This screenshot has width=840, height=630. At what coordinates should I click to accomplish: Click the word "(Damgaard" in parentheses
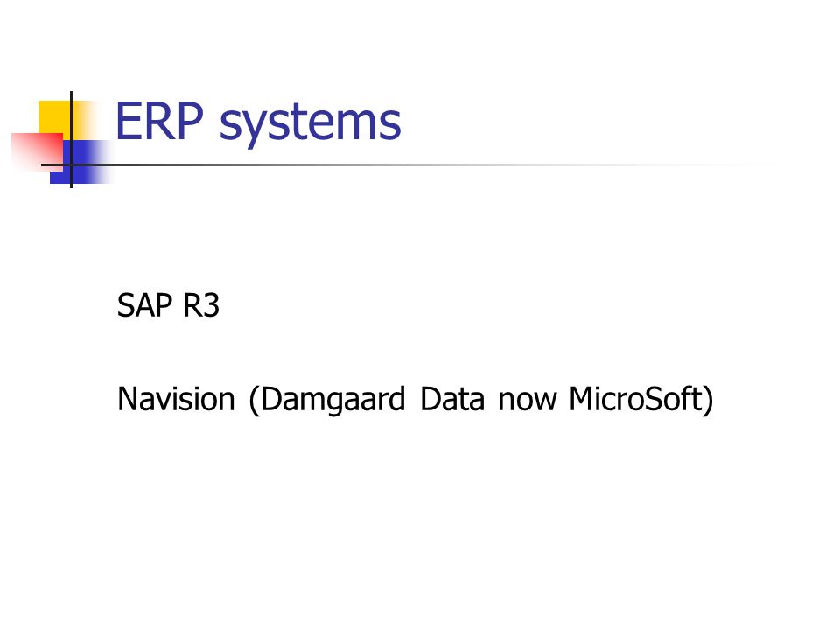point(326,400)
